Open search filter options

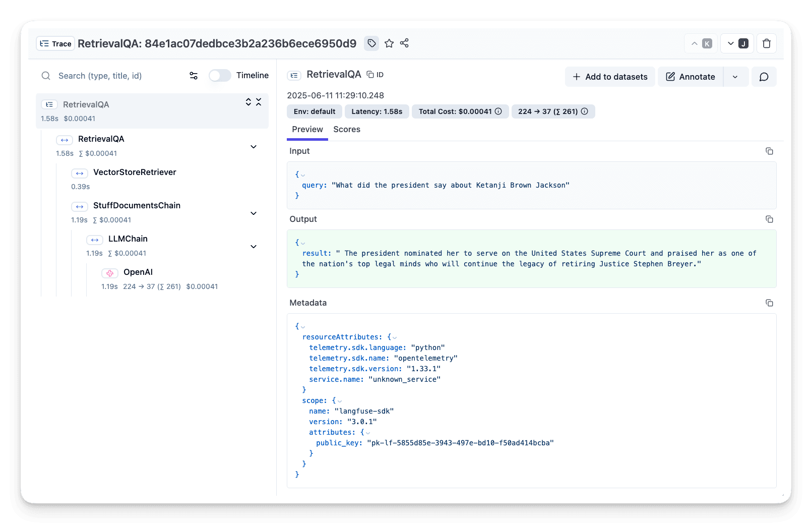click(194, 76)
